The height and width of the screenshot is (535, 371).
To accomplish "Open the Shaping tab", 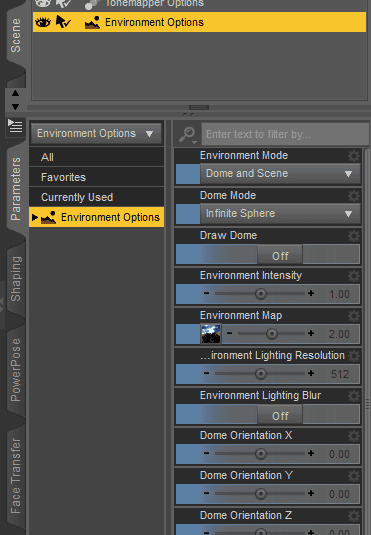I will (x=16, y=278).
